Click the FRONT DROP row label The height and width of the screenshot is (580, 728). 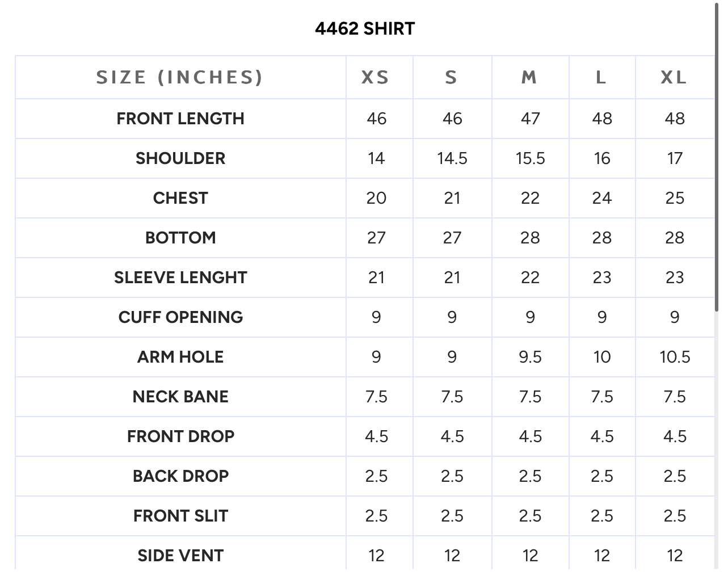(x=180, y=436)
